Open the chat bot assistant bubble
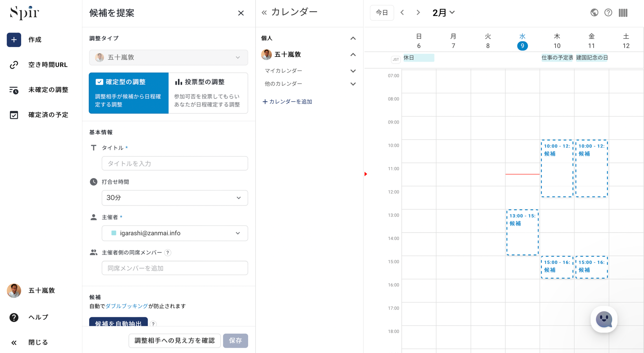This screenshot has width=644, height=353. point(604,319)
